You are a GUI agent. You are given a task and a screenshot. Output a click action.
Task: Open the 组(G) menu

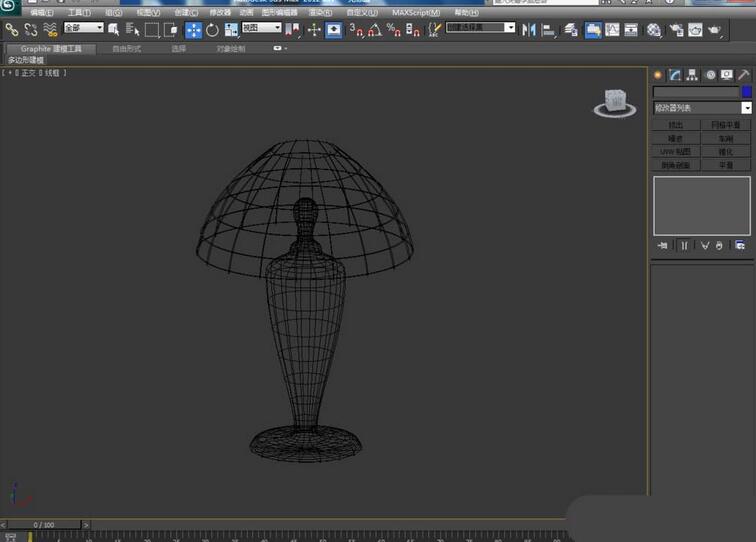[114, 13]
